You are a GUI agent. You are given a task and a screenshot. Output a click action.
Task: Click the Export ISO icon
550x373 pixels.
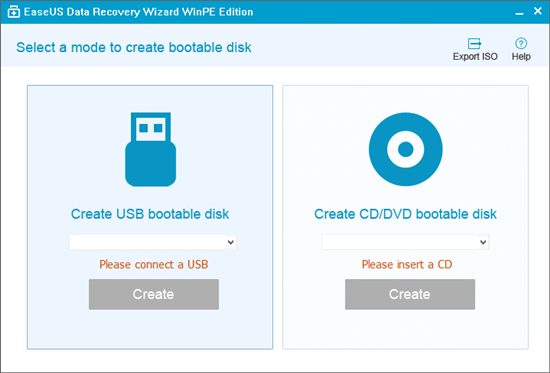click(475, 44)
